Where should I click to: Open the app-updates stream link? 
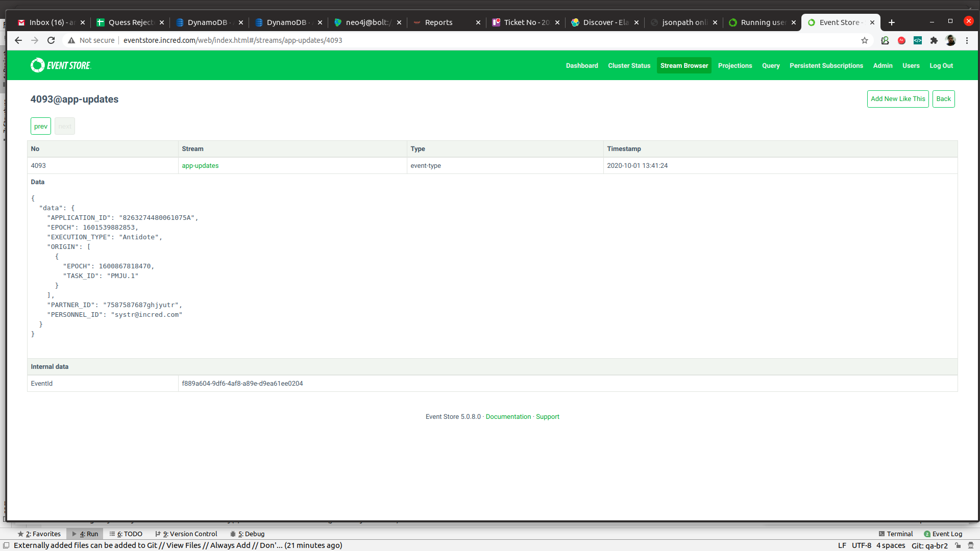[200, 166]
